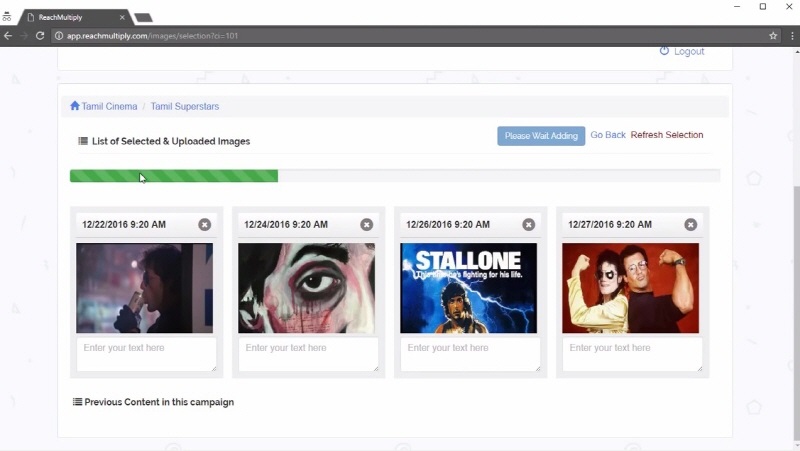
Task: Click the List of Selected & Uploaded Images heading
Action: (x=171, y=141)
